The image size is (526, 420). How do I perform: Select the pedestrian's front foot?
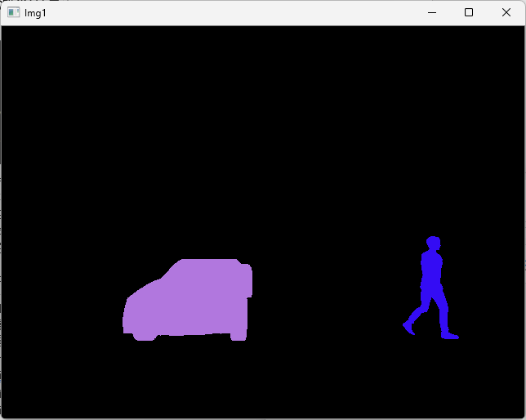pos(450,335)
